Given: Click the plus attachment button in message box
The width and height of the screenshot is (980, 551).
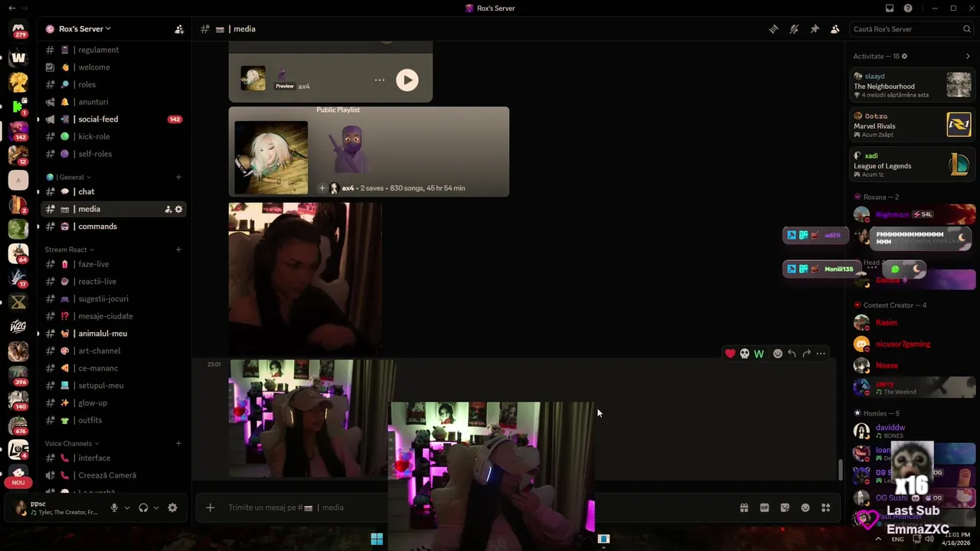Looking at the screenshot, I should click(x=210, y=507).
